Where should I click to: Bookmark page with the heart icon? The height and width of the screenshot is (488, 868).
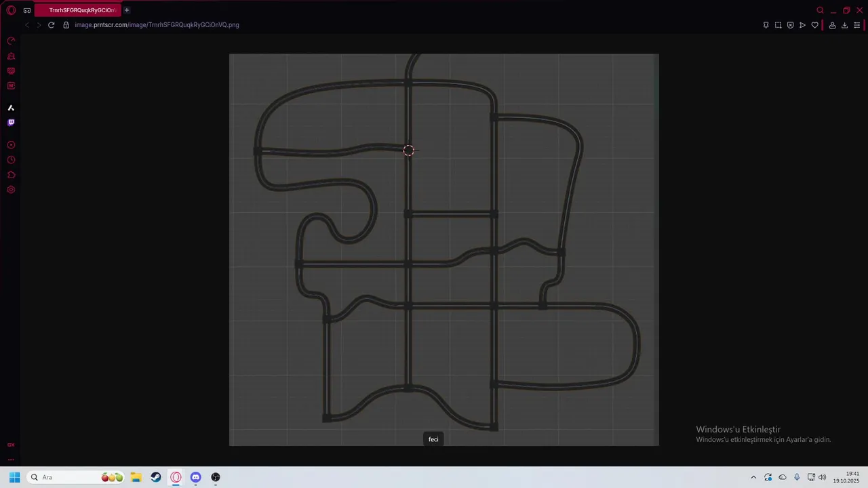tap(815, 25)
